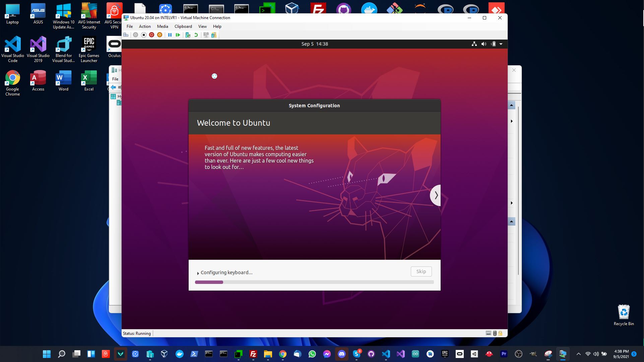Open Task View from taskbar
This screenshot has width=644, height=362.
[x=76, y=354]
